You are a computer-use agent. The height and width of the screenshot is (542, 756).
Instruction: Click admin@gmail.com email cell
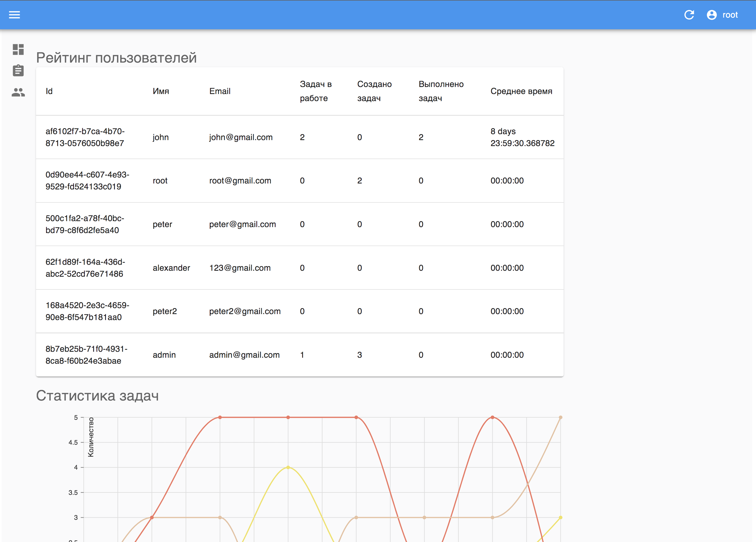point(244,355)
